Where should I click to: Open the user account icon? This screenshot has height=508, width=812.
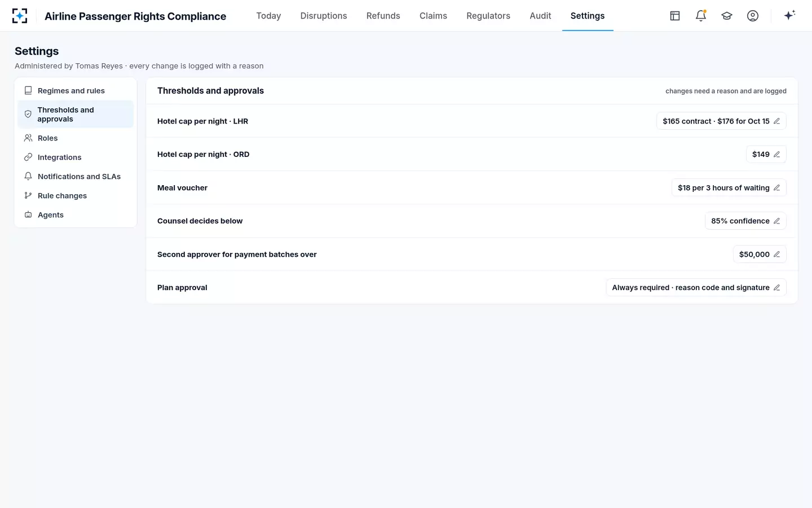pos(753,16)
